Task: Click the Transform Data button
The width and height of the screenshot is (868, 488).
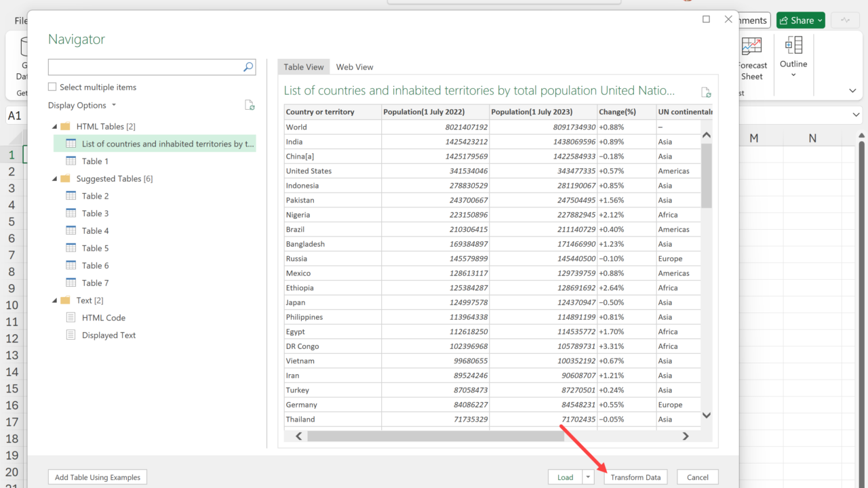Action: pyautogui.click(x=635, y=477)
